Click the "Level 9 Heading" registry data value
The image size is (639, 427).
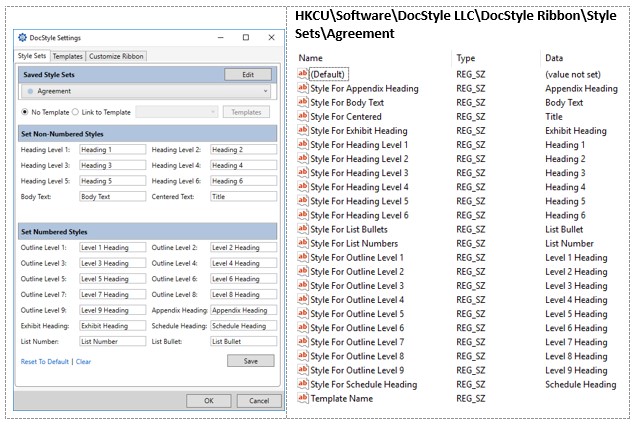(x=576, y=370)
